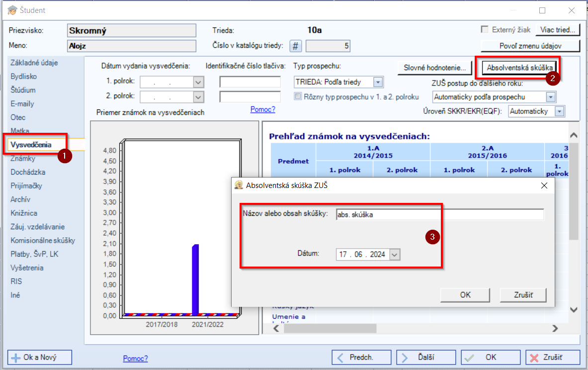Image resolution: width=588 pixels, height=370 pixels.
Task: Click the day value in the Dátum field
Action: tap(343, 255)
